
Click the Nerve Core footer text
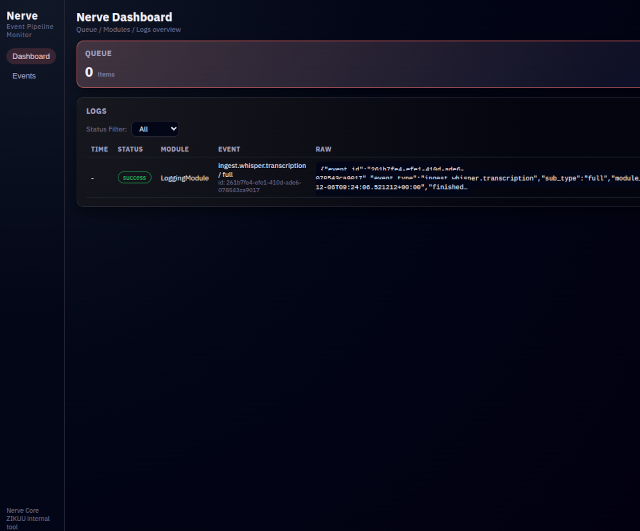(x=22, y=510)
